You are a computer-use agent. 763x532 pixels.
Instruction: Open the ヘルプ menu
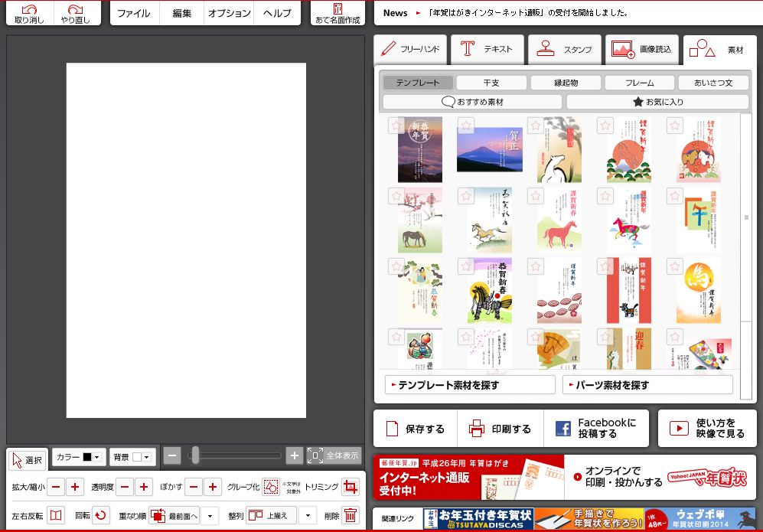(277, 13)
